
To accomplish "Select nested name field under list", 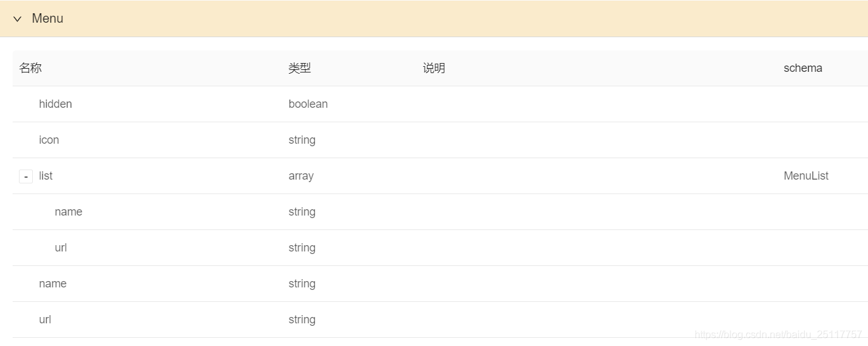I will tap(68, 212).
